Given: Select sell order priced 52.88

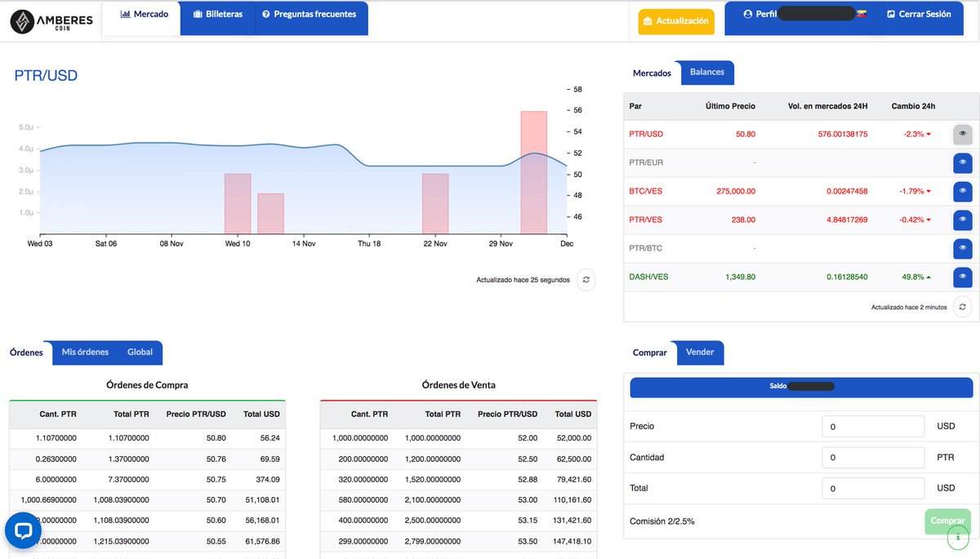Looking at the screenshot, I should [x=459, y=479].
